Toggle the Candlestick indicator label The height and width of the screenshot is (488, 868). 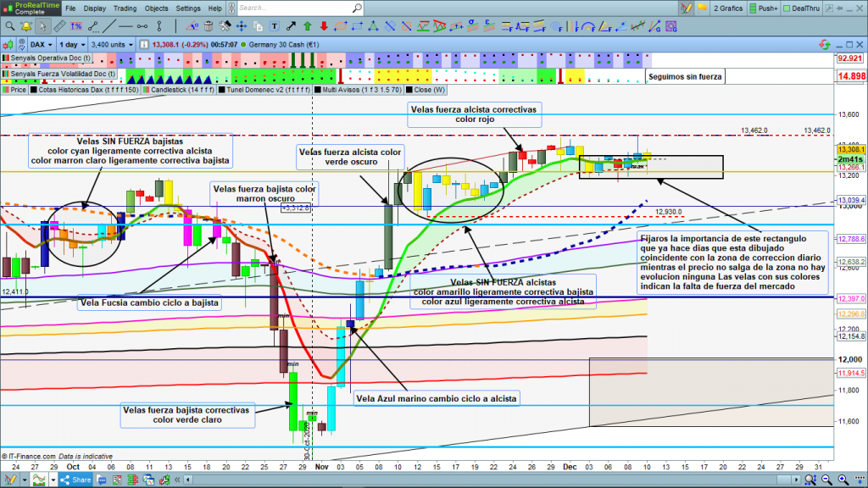[180, 88]
